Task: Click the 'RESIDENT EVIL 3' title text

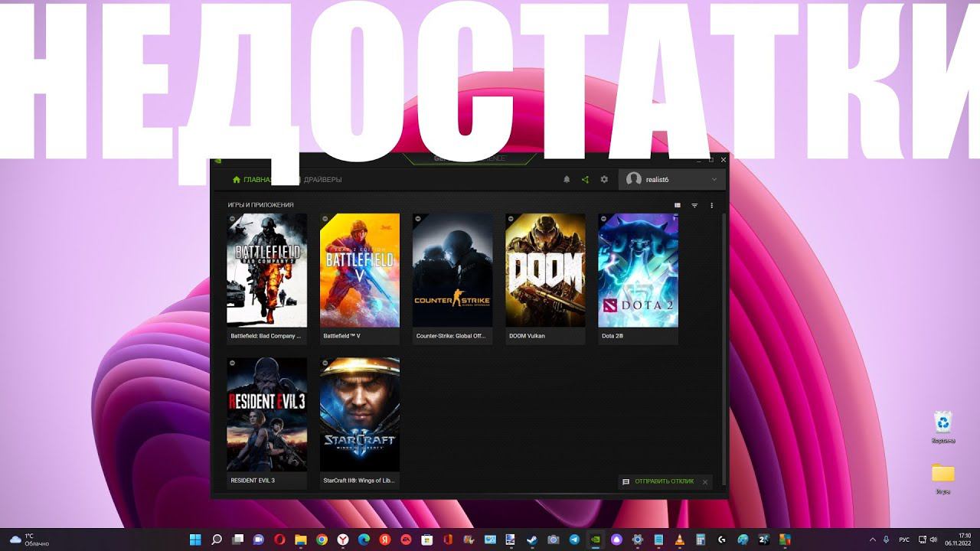Action: click(253, 481)
